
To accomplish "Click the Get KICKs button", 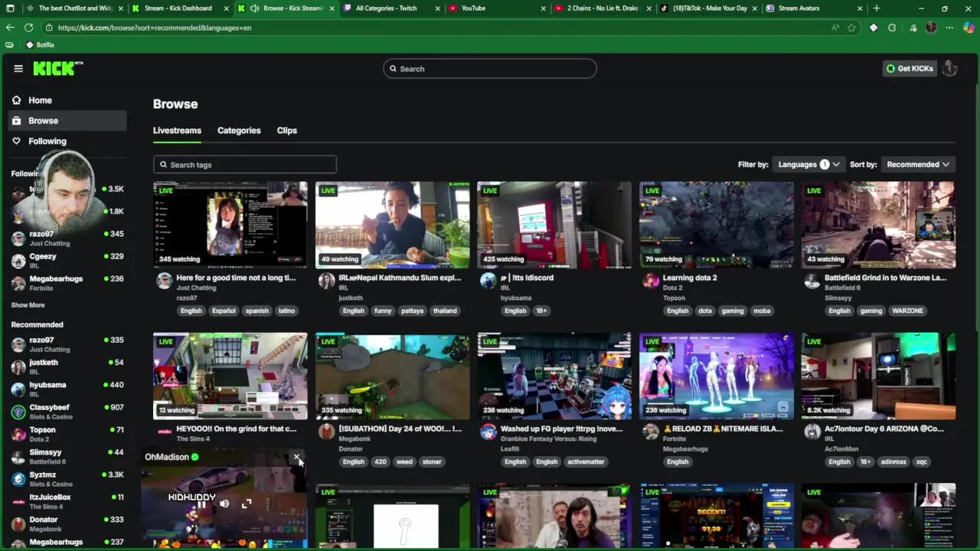I will point(910,69).
